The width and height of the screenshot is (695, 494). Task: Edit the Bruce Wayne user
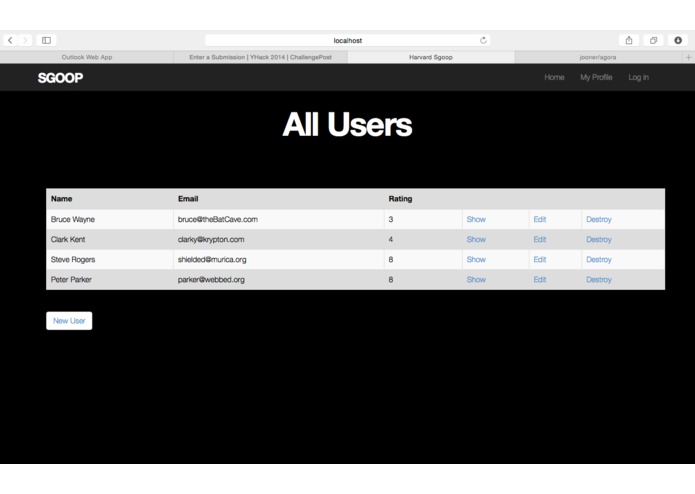point(539,219)
